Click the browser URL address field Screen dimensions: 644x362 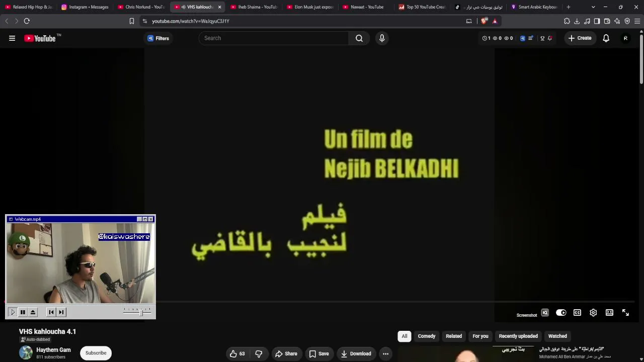pyautogui.click(x=302, y=21)
